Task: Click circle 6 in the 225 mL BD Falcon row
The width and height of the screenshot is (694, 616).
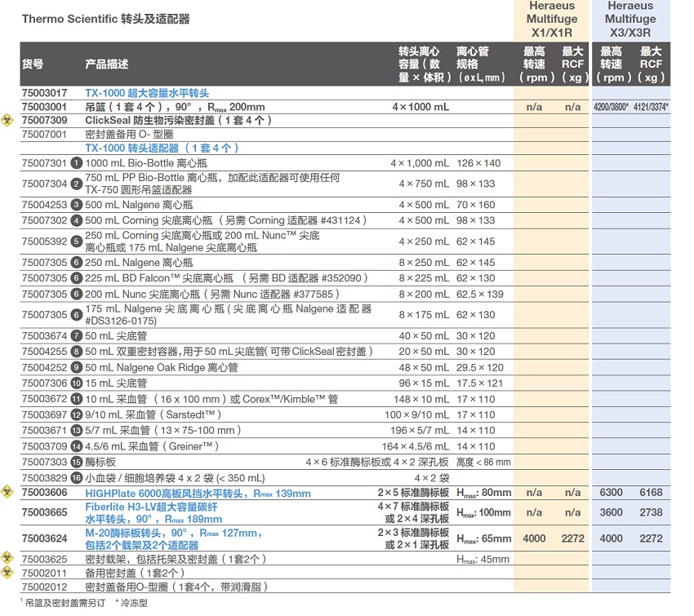Action: tap(77, 278)
